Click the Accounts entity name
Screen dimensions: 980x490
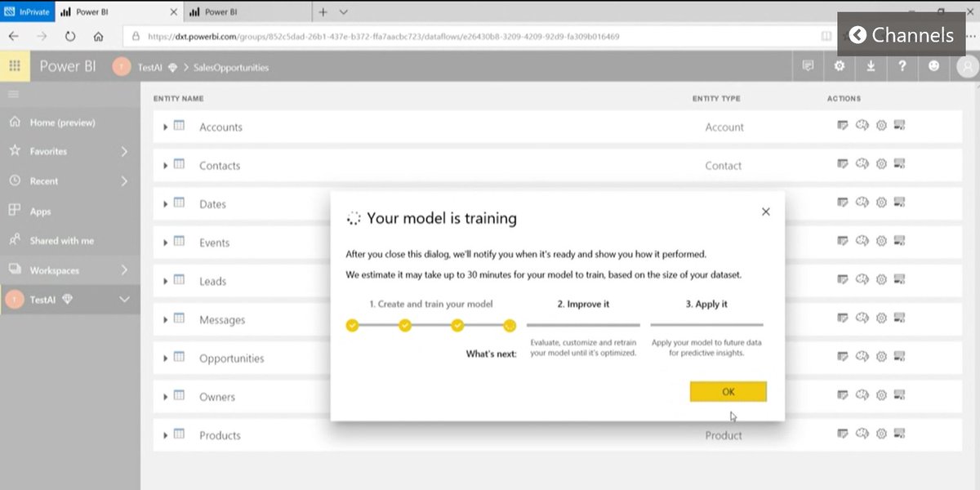point(220,127)
